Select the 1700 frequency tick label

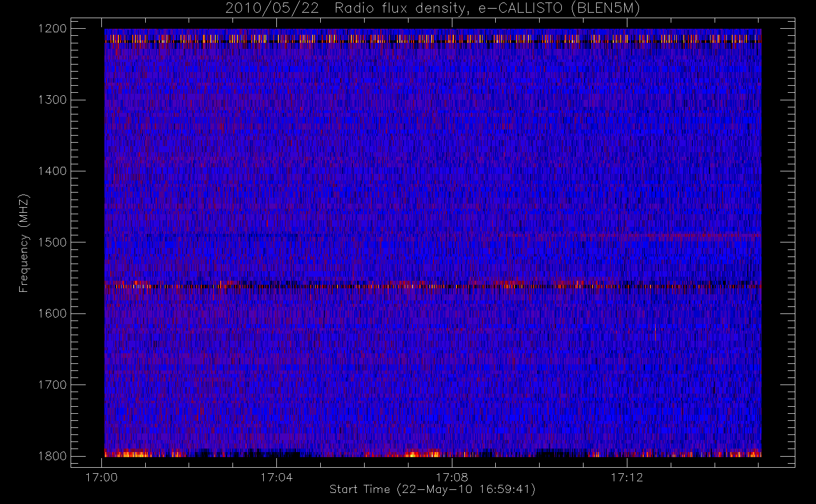[x=52, y=385]
